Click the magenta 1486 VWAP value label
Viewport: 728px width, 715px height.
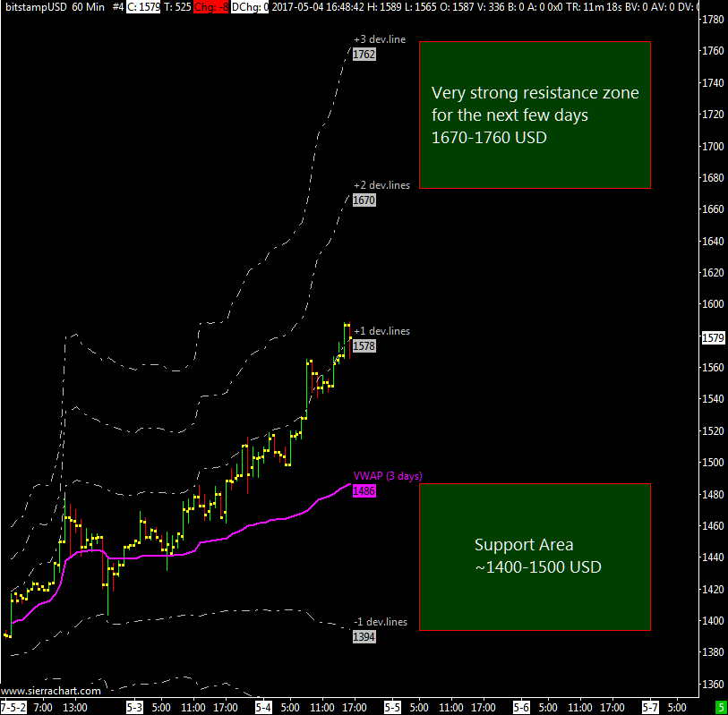tap(364, 491)
